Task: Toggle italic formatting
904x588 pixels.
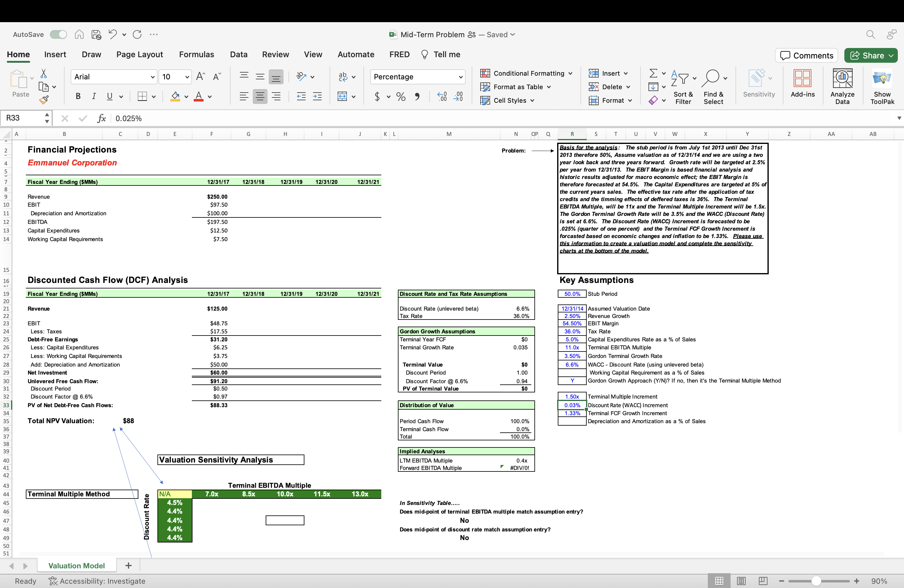Action: [x=94, y=96]
